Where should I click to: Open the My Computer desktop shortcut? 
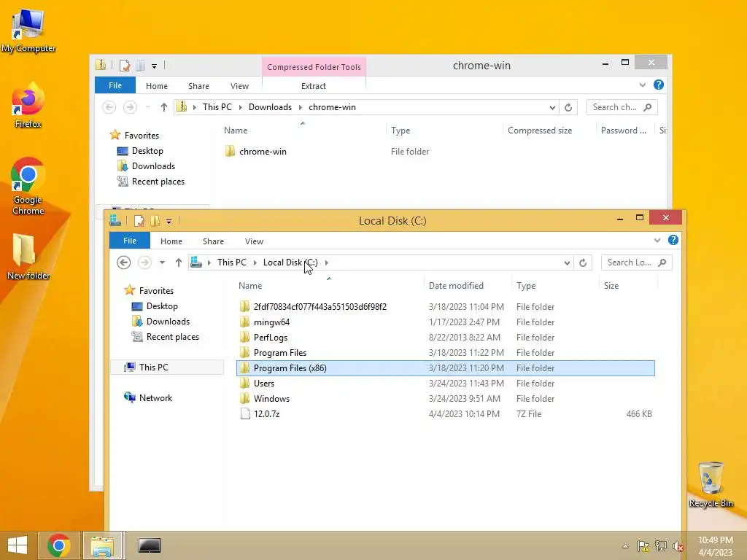pyautogui.click(x=28, y=31)
